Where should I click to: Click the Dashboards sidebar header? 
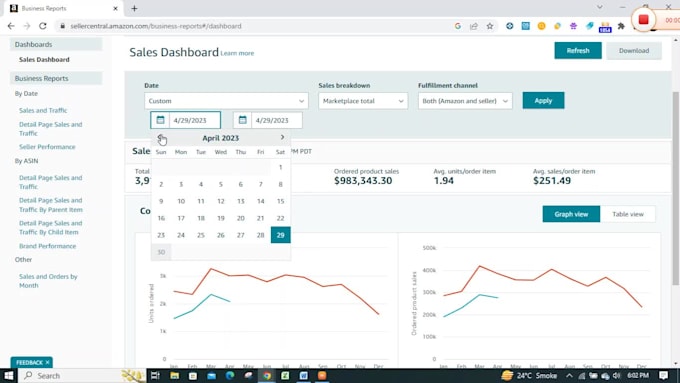click(x=56, y=44)
